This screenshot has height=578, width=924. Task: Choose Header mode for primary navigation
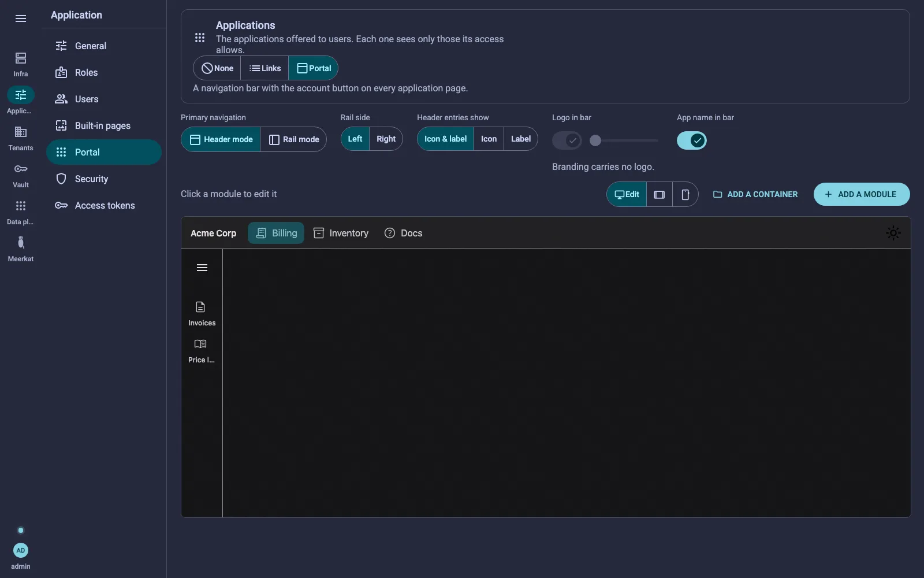(221, 139)
